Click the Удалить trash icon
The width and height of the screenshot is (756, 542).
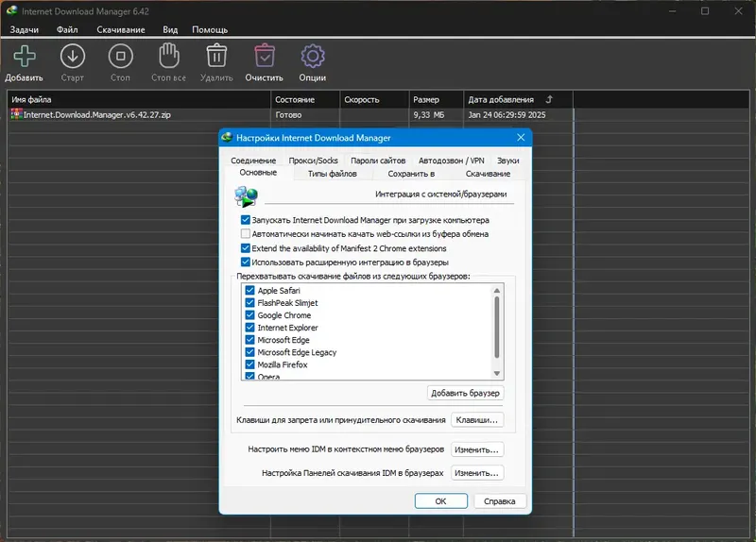click(216, 56)
